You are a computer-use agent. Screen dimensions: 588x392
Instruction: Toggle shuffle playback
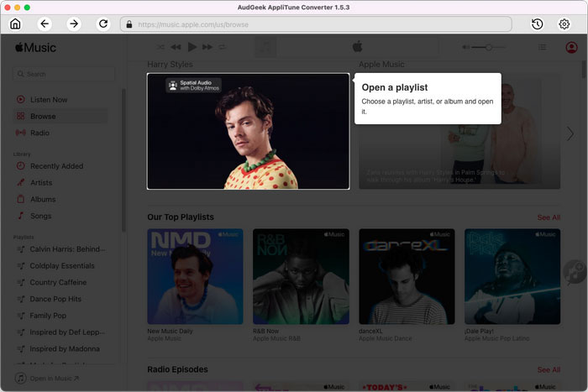[160, 47]
